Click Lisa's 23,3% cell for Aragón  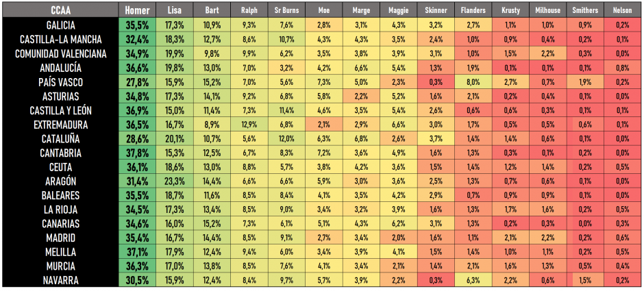[174, 181]
